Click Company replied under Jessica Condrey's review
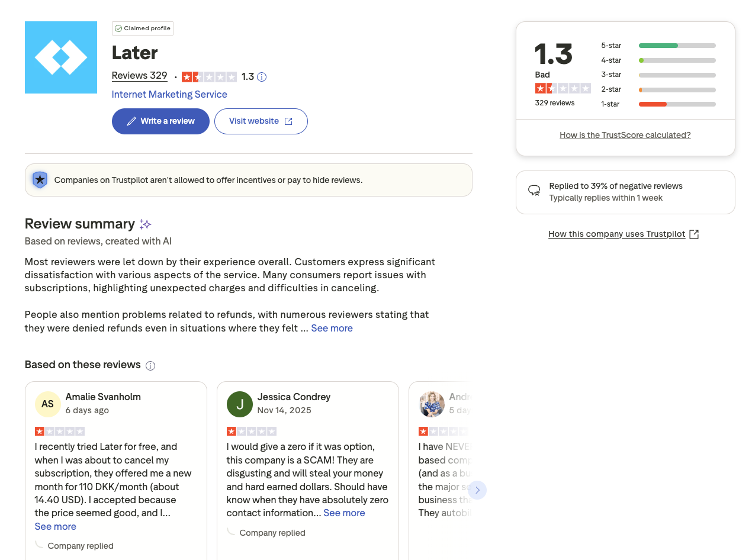 pos(272,532)
